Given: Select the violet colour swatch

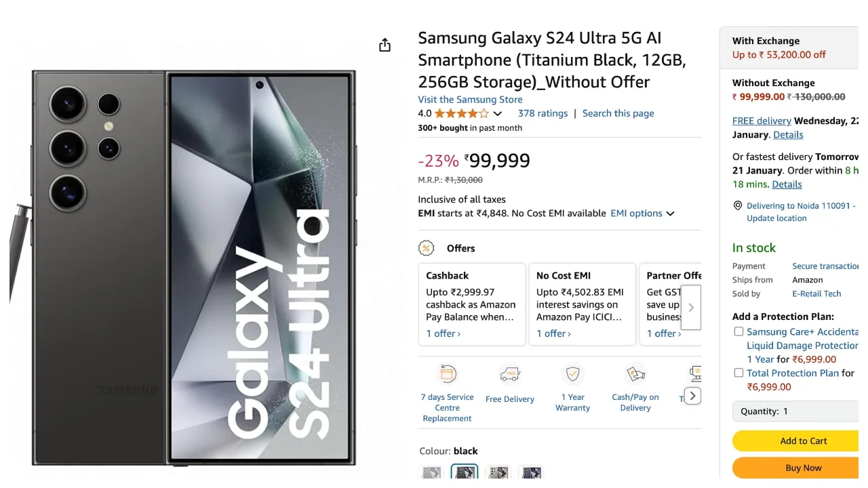Looking at the screenshot, I should (531, 473).
